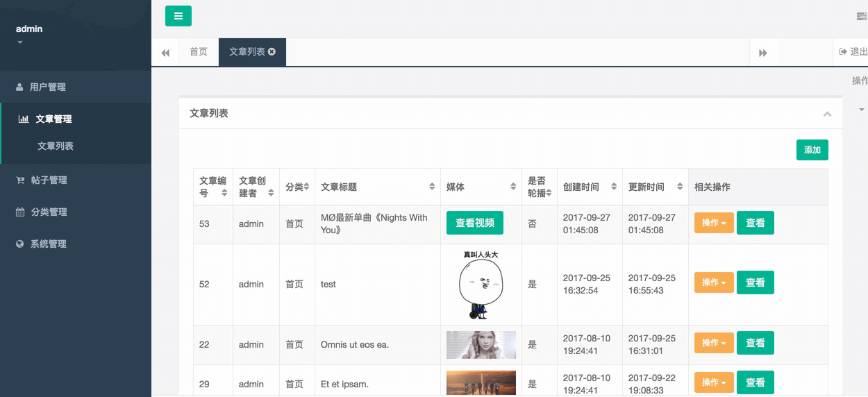
Task: Sort the table by 文章标题 column
Action: (432, 187)
